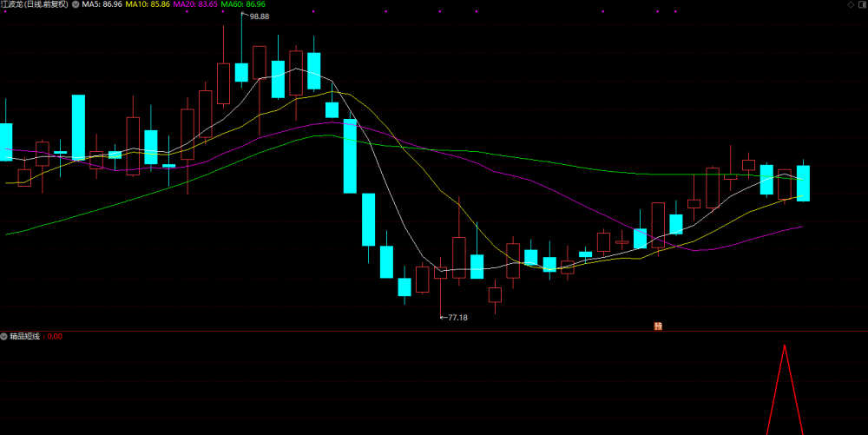The height and width of the screenshot is (435, 868).
Task: Click the indicator value 0.00
Action: 55,337
